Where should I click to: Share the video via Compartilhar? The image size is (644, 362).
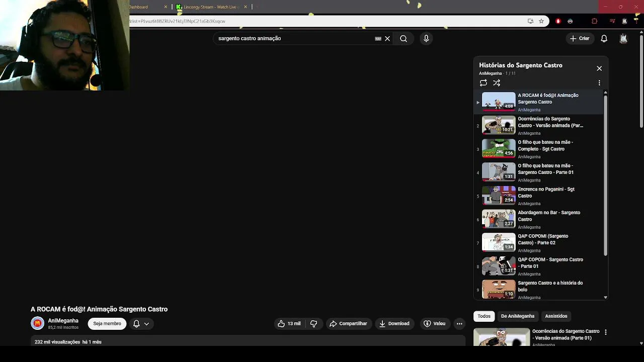(348, 324)
